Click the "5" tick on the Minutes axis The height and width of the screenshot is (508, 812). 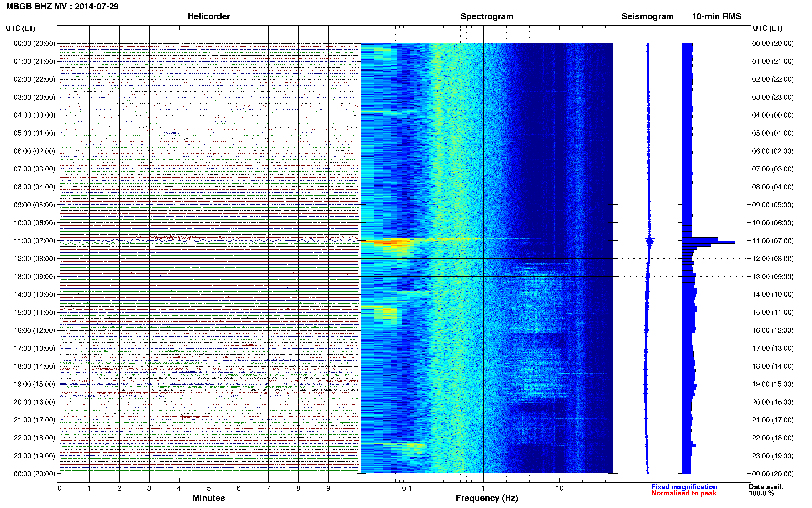pyautogui.click(x=209, y=488)
